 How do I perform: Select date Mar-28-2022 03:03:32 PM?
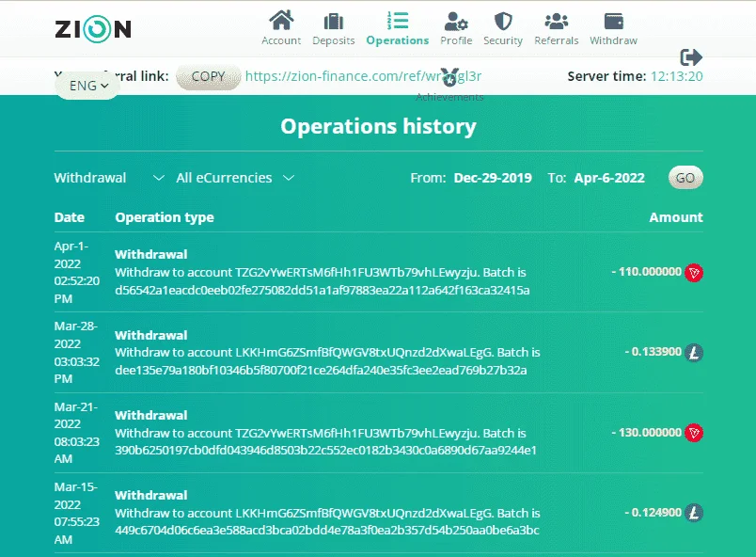[x=77, y=353]
